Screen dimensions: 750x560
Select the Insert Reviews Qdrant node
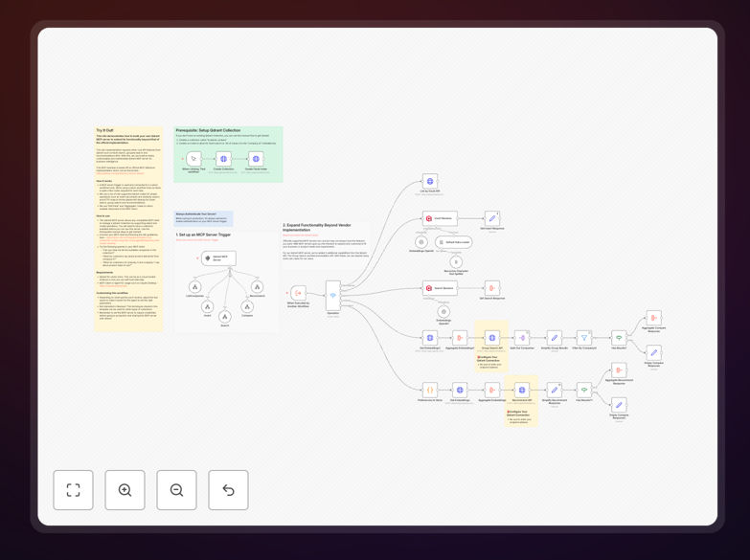tap(440, 218)
